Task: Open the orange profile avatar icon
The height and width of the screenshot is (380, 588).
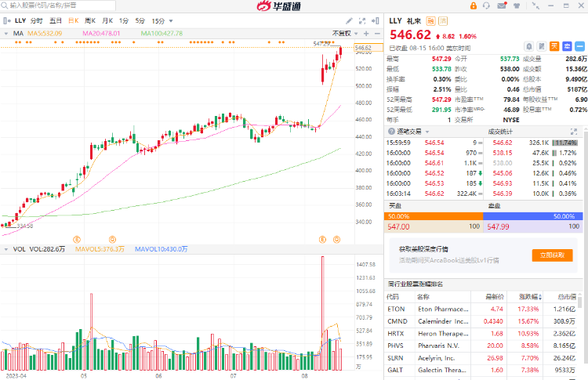Action: pos(473,5)
